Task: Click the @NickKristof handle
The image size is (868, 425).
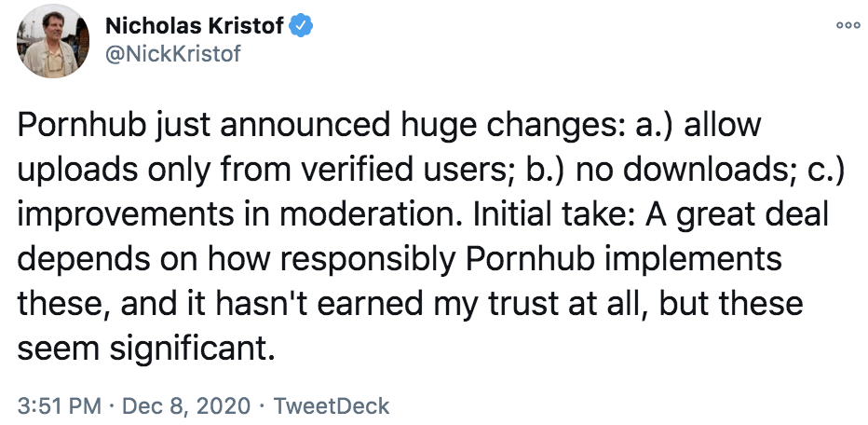Action: tap(174, 54)
